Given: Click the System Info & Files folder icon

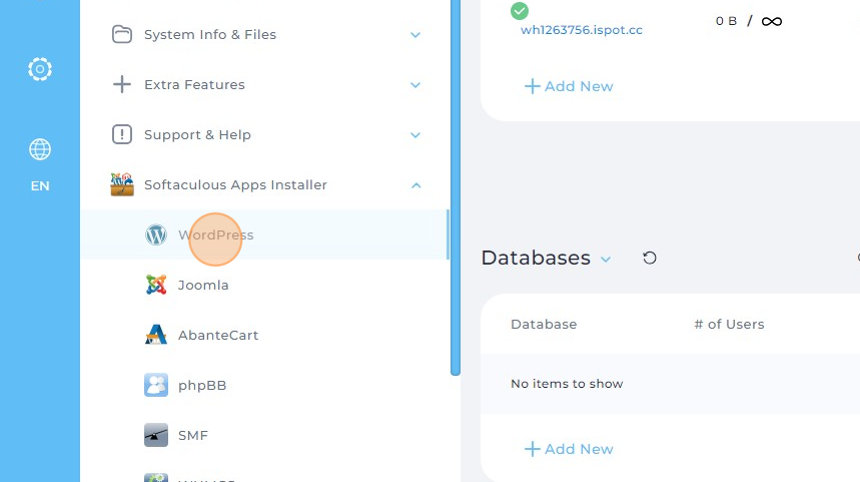Looking at the screenshot, I should 122,35.
